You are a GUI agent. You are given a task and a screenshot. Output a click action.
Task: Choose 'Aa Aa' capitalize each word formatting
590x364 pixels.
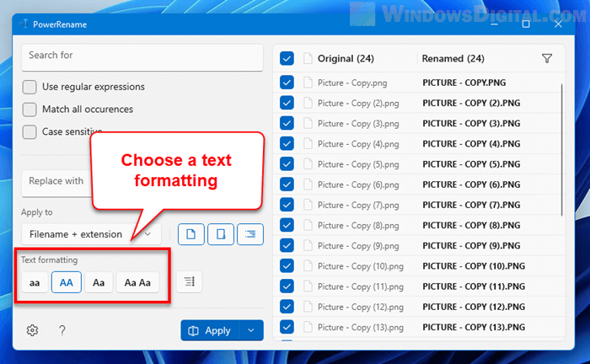137,282
